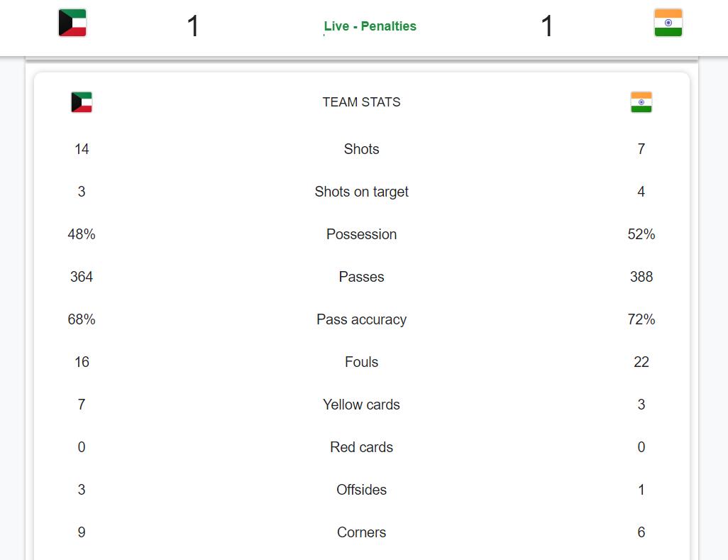Click the Pass accuracy label
Screen dimensions: 728x560
[x=361, y=319]
